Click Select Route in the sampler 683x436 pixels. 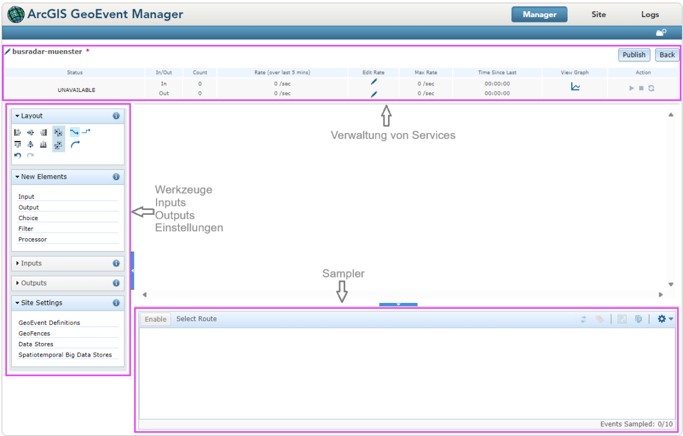[x=196, y=319]
